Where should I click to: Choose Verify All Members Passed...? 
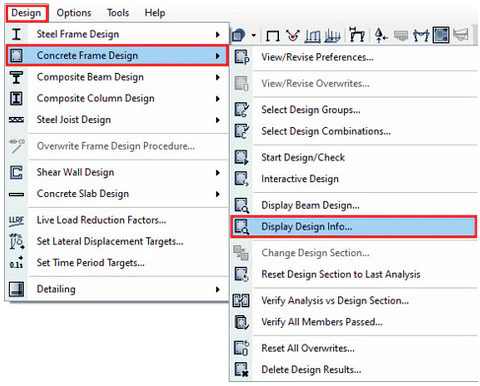point(354,322)
